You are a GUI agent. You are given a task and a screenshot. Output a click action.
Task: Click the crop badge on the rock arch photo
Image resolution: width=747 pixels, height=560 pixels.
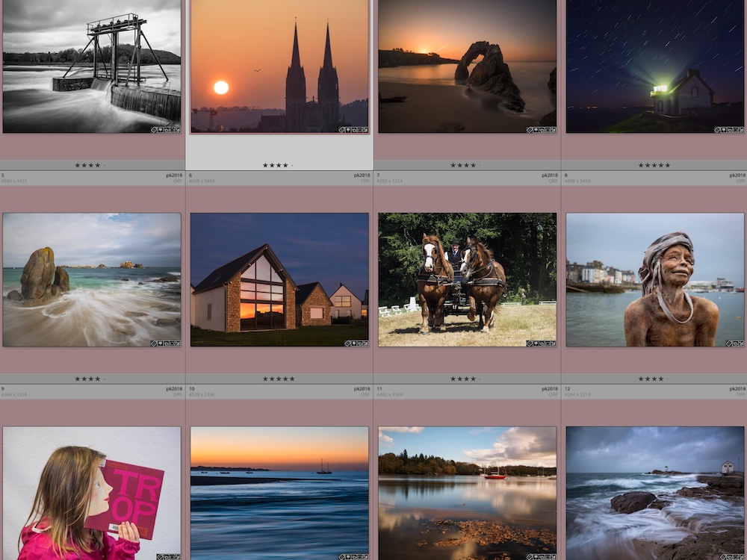[548, 130]
